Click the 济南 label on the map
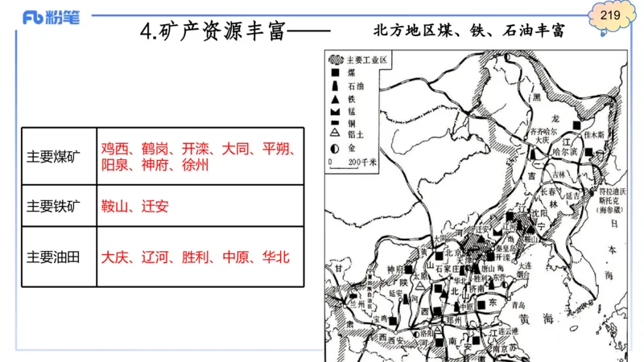644x362 pixels. pos(477,289)
